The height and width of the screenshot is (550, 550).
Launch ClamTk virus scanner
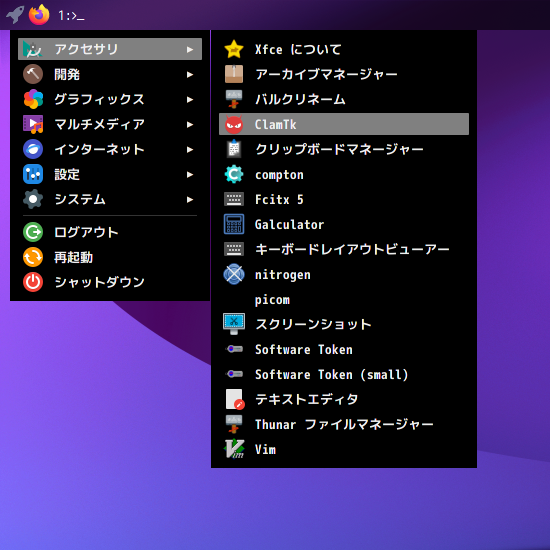click(x=344, y=124)
